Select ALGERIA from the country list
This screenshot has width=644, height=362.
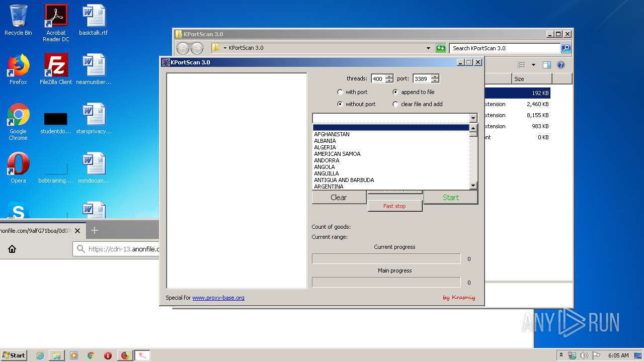click(x=391, y=147)
